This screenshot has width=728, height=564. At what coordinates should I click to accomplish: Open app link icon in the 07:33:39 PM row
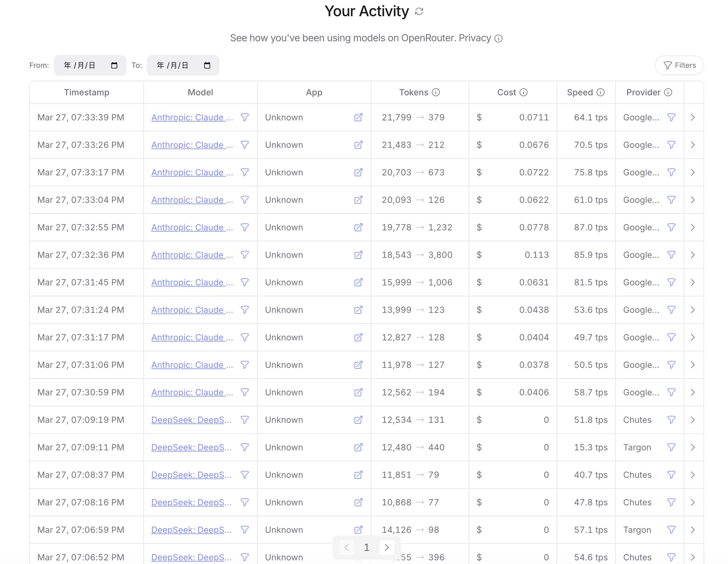click(358, 117)
